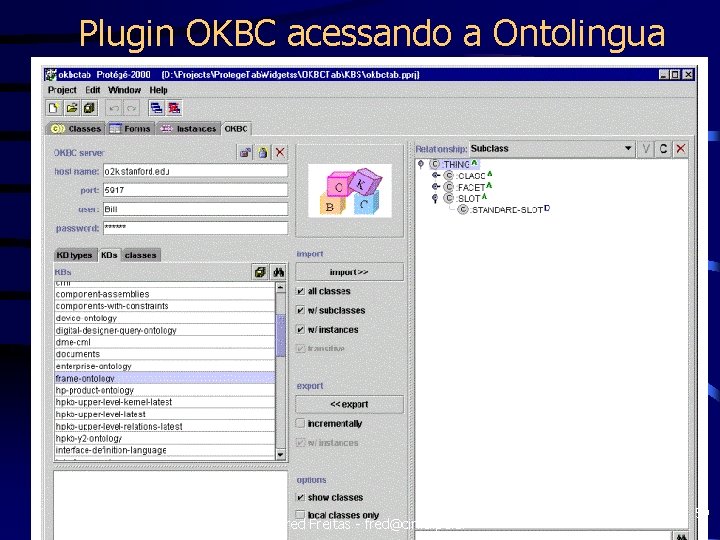Screen dimensions: 720x540
Task: Switch to the Forms tab
Action: click(x=130, y=129)
